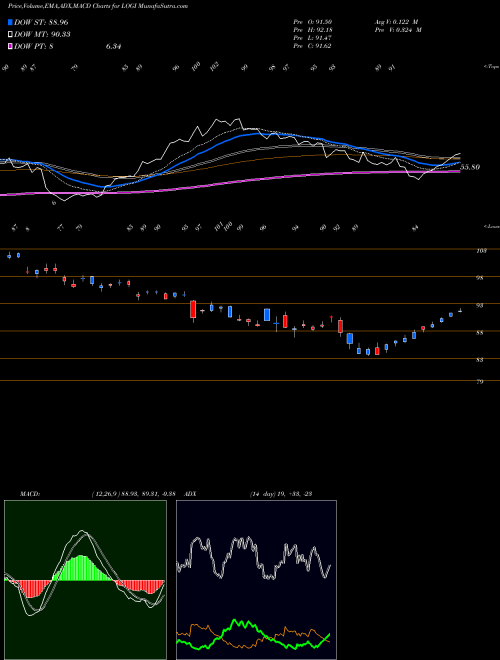Open the dark blue ADX chart panel
500x660 pixels.
click(x=256, y=580)
